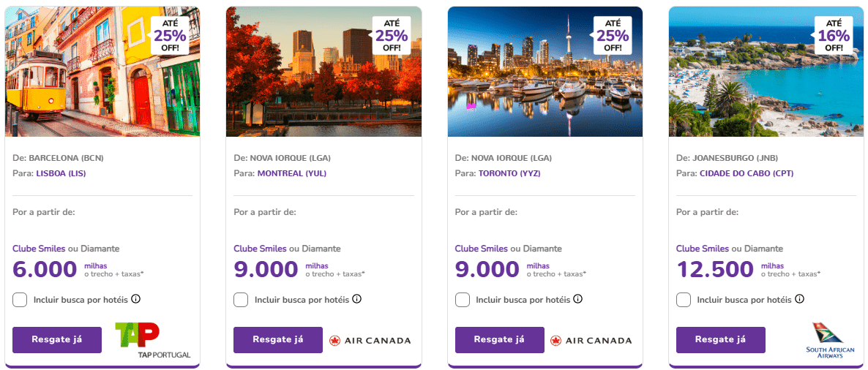The image size is (868, 370).
Task: Click the Clube Smiles link on Lisboa card
Action: click(x=40, y=249)
